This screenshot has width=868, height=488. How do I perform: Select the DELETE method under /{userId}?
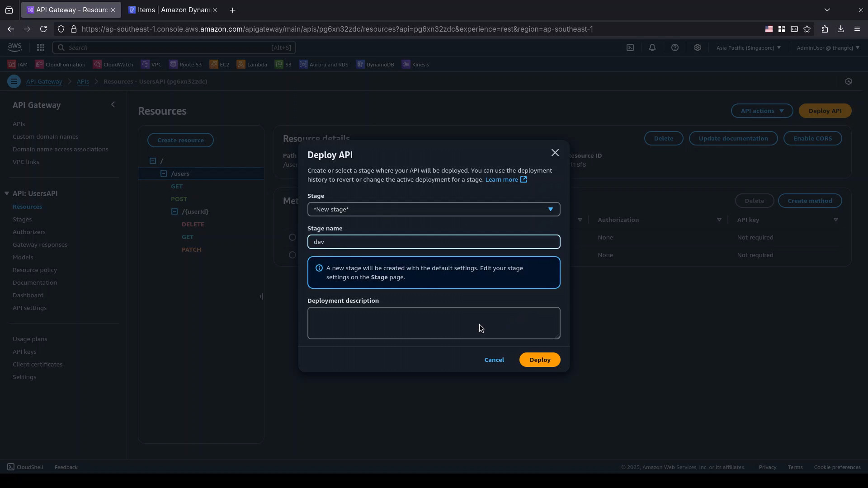tap(193, 224)
